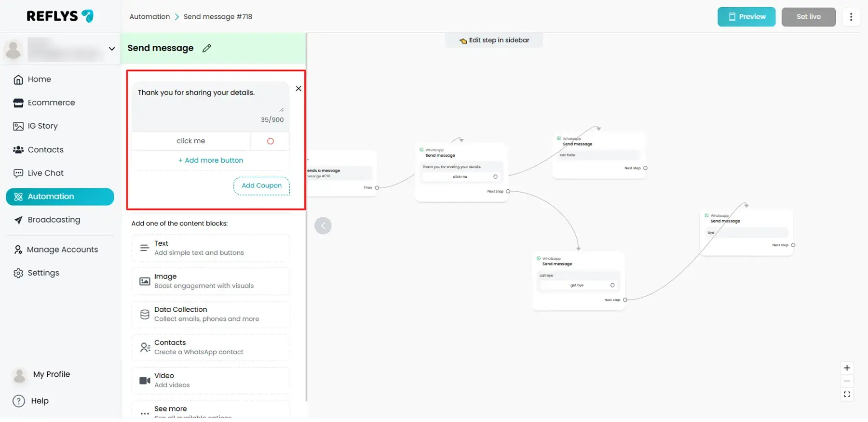Click the fit-to-screen canvas icon
This screenshot has width=868, height=422.
click(x=847, y=395)
